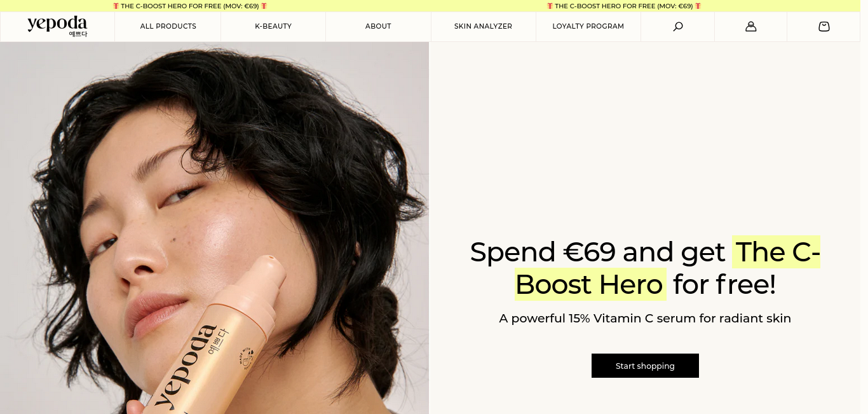Open the shopping bag cart icon
The image size is (868, 414).
(x=824, y=27)
